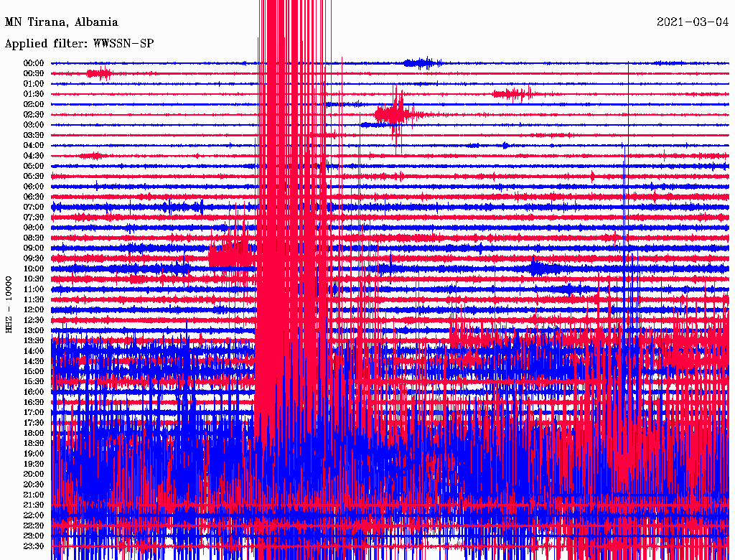This screenshot has height=560, width=735.
Task: Select the 15:30 time row label
Action: click(x=34, y=382)
